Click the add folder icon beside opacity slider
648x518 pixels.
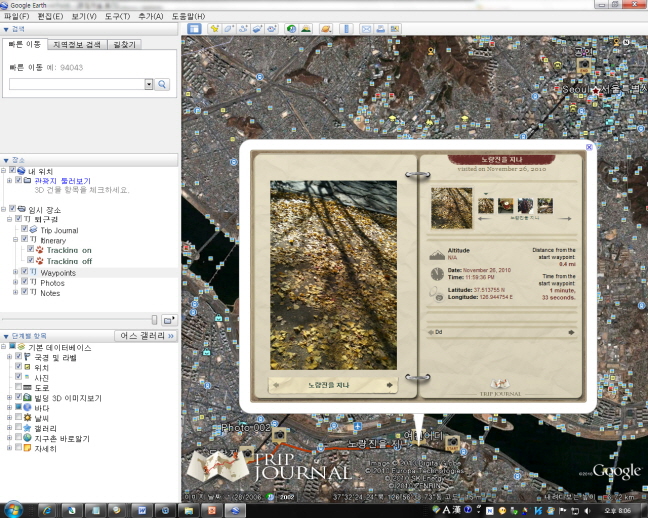click(x=169, y=320)
